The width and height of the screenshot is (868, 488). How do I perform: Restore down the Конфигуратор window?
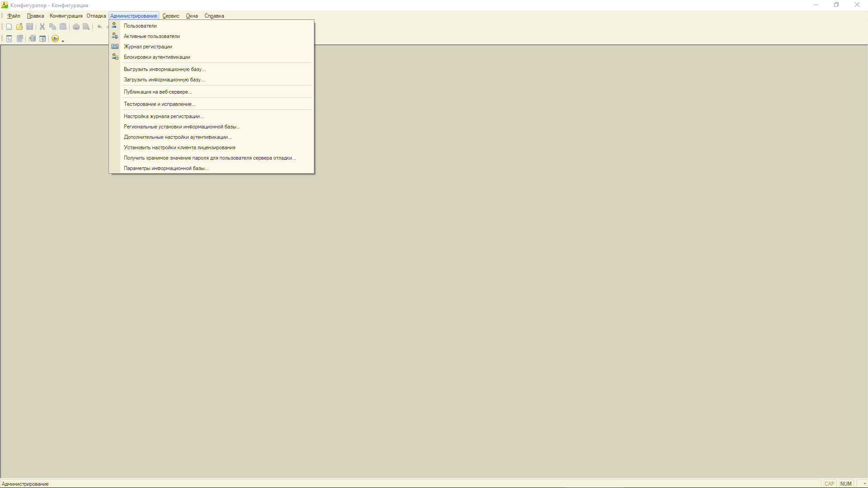point(836,5)
